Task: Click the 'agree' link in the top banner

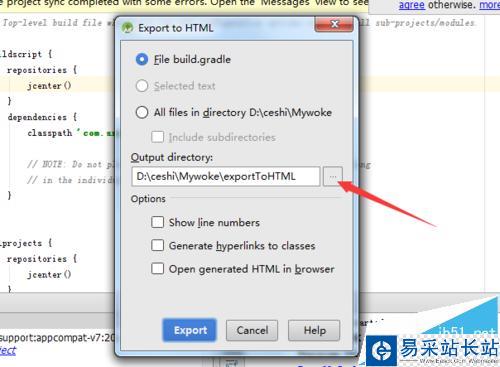Action: [x=412, y=5]
